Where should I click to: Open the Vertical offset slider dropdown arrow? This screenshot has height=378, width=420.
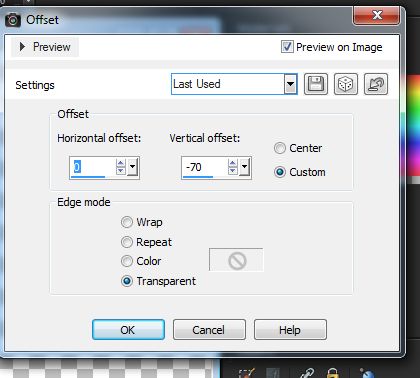(x=244, y=166)
